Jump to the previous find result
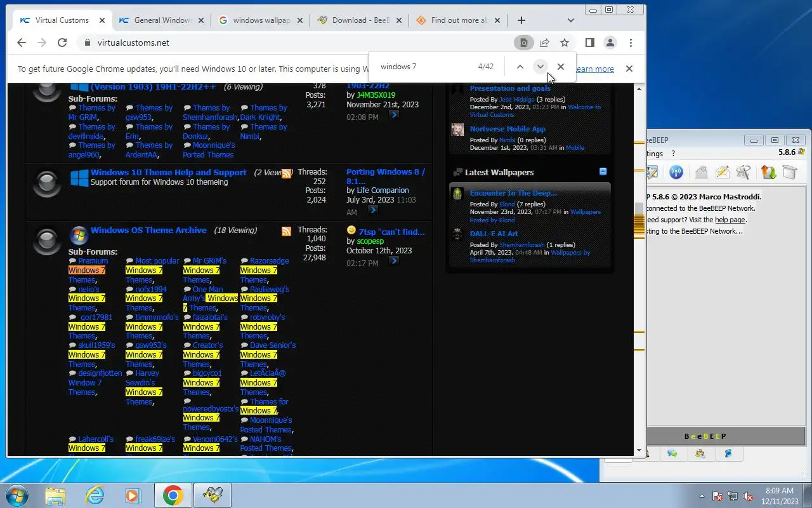 point(520,67)
